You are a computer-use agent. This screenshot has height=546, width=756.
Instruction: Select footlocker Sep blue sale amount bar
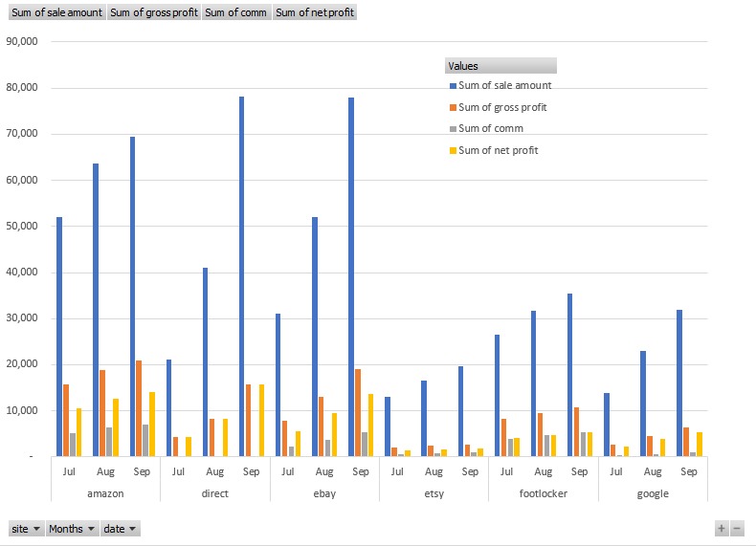coord(570,375)
